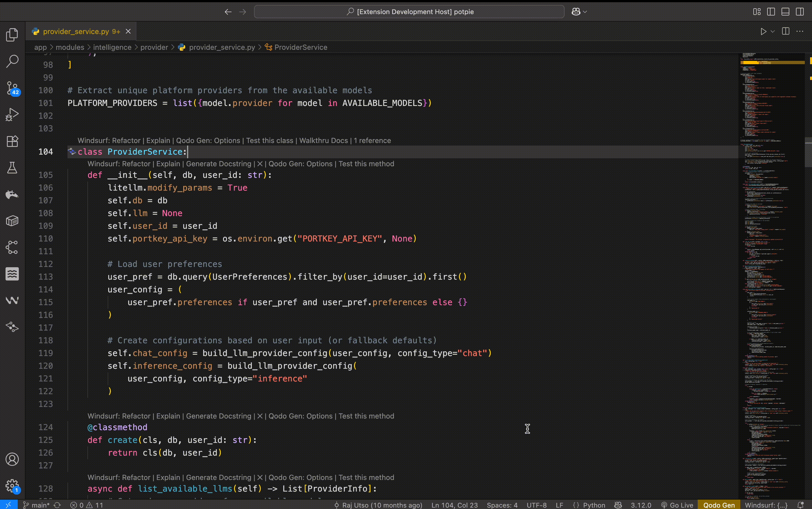Image resolution: width=812 pixels, height=509 pixels.
Task: Click Copilot status icon in status bar
Action: point(618,505)
